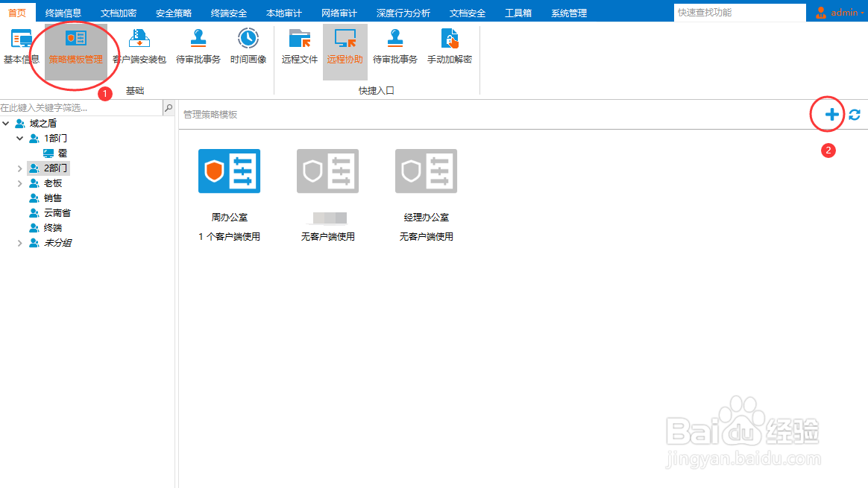Switch to the 首页 tab
Viewport: 868px width, 488px height.
pos(17,13)
